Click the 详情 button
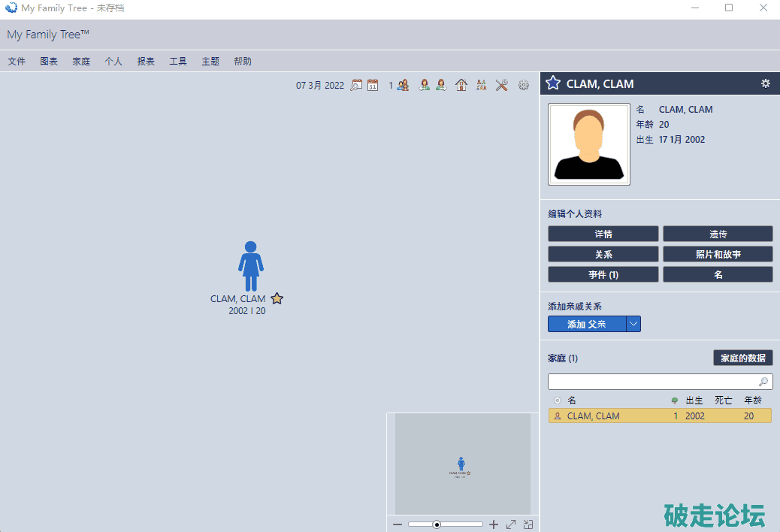Viewport: 780px width, 532px height. click(x=603, y=234)
